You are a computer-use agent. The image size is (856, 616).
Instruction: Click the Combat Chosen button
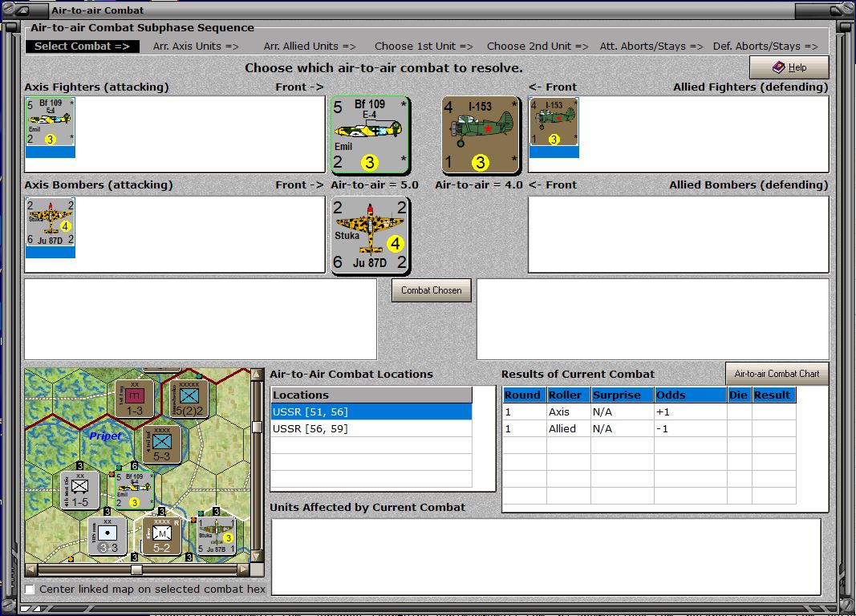tap(432, 290)
